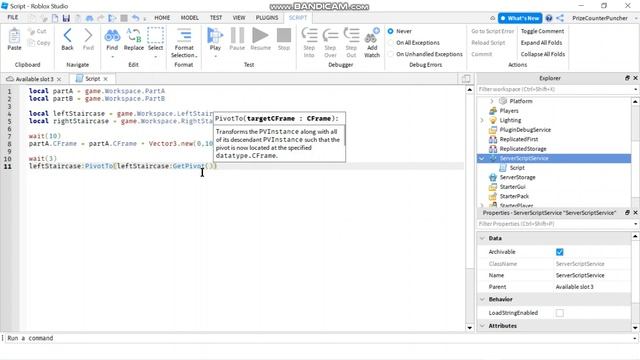The height and width of the screenshot is (360, 640).
Task: Click Collapse All Folds action
Action: 543,54
